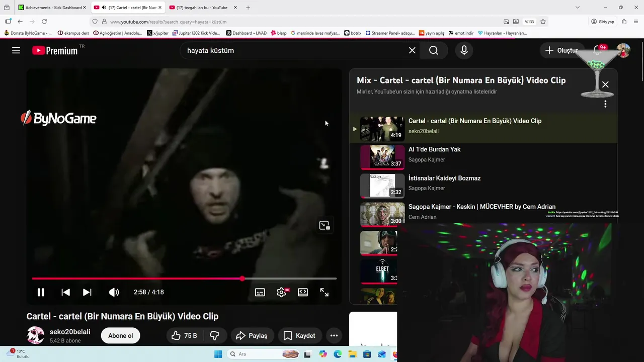This screenshot has height=362, width=644.
Task: Clear the search box text
Action: (412, 50)
